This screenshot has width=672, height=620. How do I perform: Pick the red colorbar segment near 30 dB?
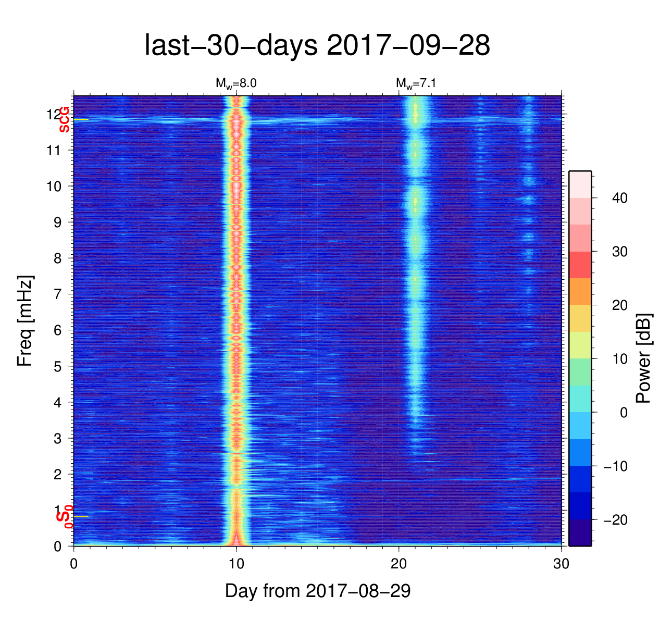tap(580, 265)
